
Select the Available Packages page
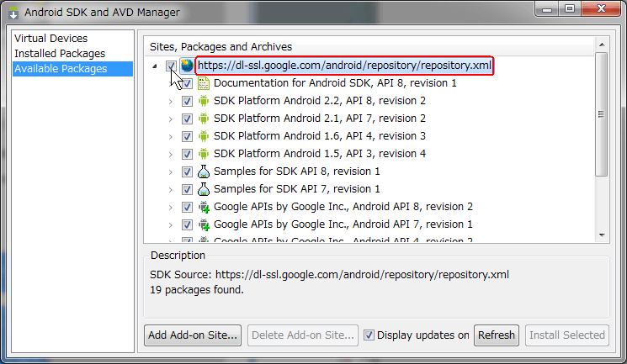(x=72, y=69)
